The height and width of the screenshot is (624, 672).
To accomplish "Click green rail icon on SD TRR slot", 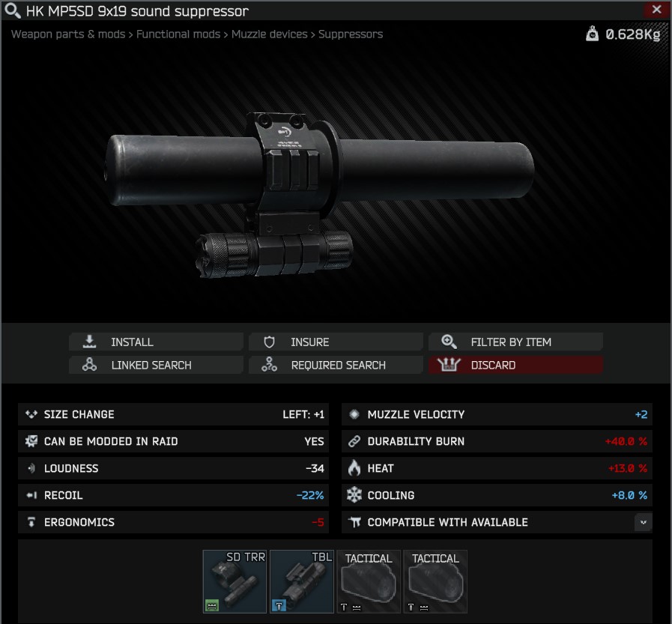I will pos(212,605).
